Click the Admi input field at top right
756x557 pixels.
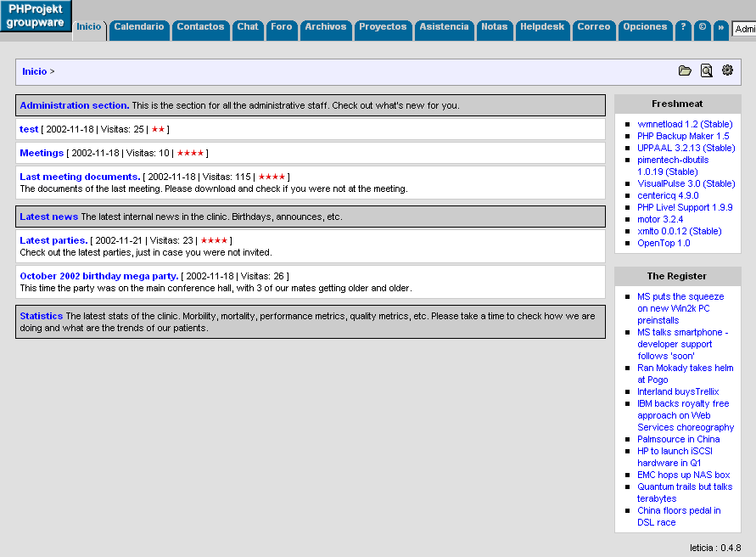click(744, 29)
